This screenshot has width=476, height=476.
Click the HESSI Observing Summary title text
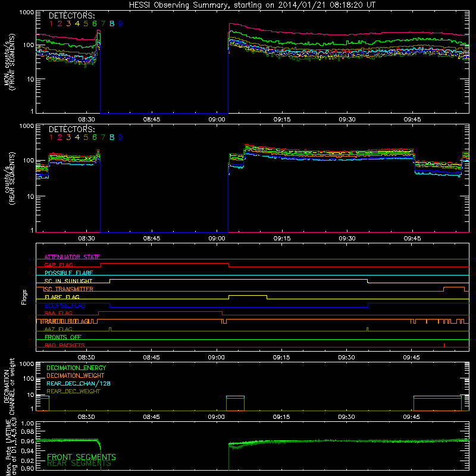(252, 5)
